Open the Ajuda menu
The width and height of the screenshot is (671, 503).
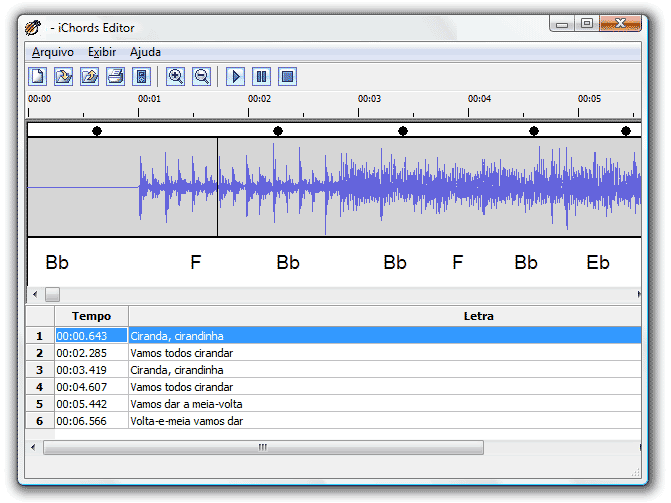[x=145, y=52]
